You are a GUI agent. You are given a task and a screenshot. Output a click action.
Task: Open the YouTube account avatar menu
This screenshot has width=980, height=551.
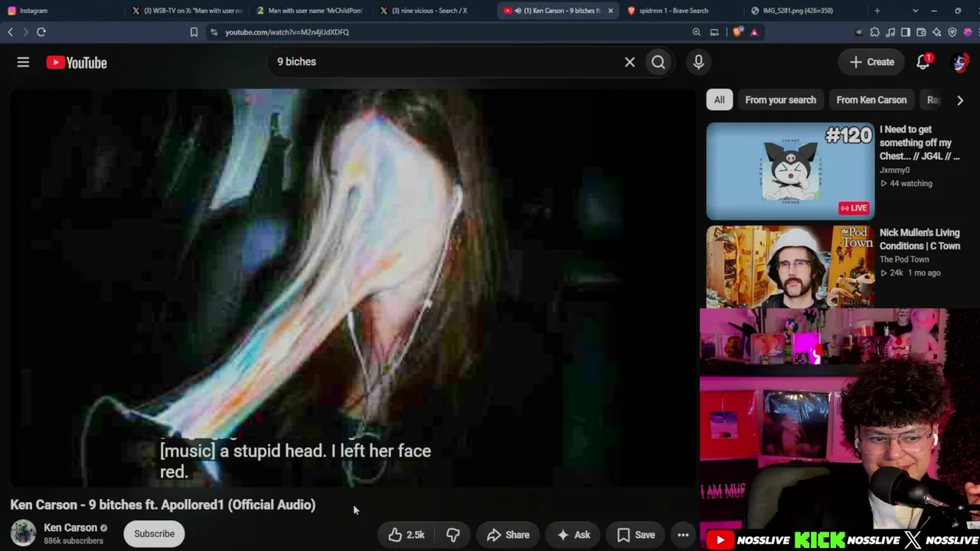(x=959, y=62)
